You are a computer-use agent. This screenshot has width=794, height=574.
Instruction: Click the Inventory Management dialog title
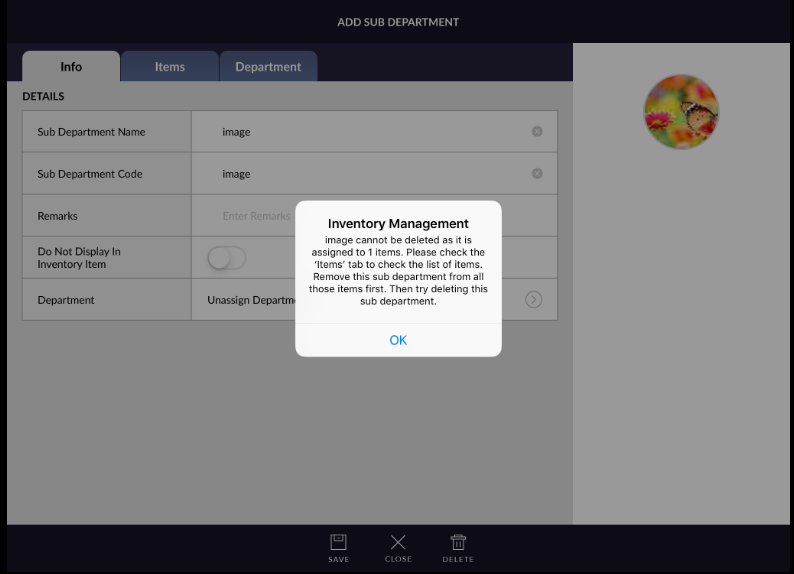398,224
